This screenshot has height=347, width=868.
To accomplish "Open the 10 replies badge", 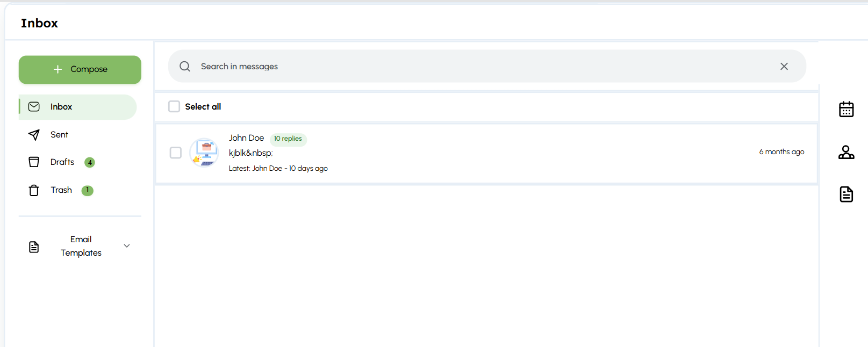I will point(288,139).
